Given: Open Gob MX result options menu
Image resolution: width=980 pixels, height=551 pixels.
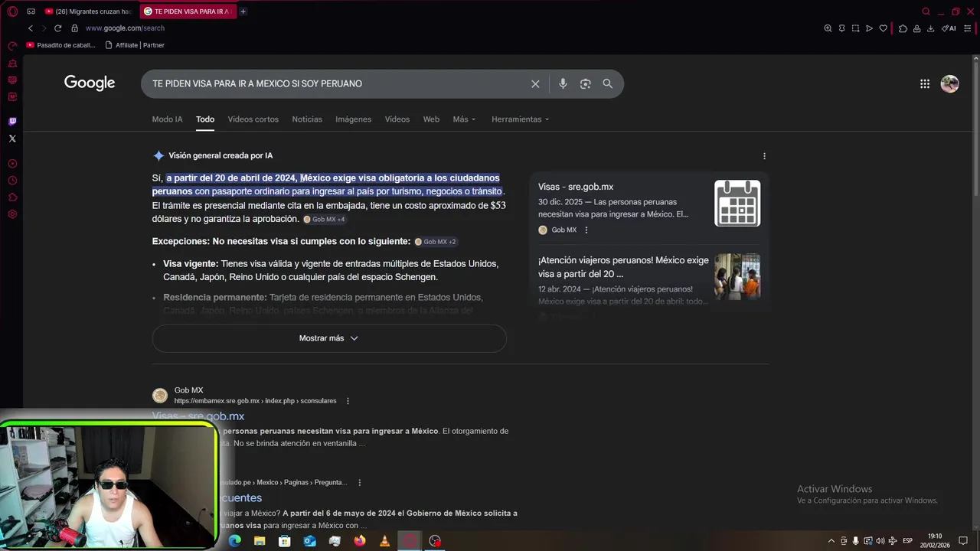Looking at the screenshot, I should [348, 401].
